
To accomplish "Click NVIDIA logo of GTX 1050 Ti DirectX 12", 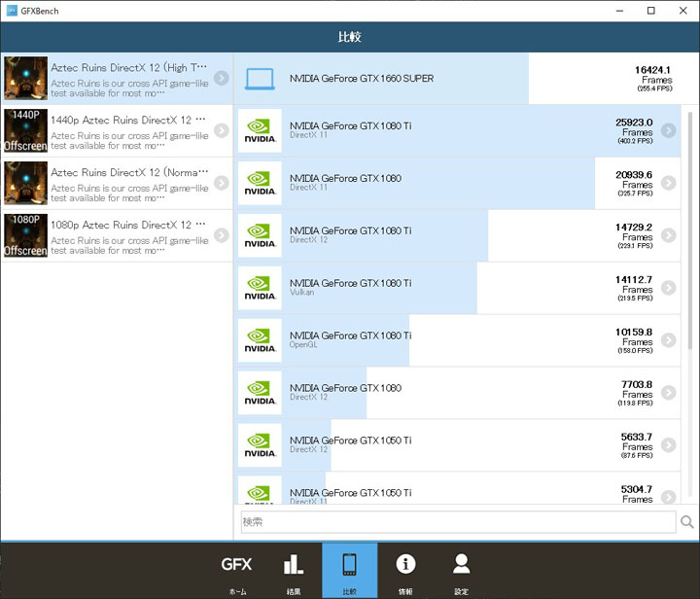I will point(260,445).
